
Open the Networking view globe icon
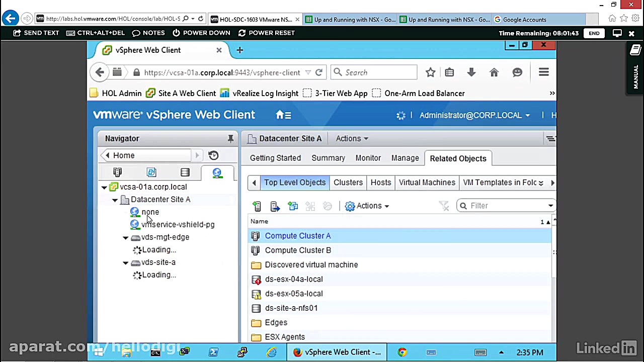pyautogui.click(x=217, y=172)
